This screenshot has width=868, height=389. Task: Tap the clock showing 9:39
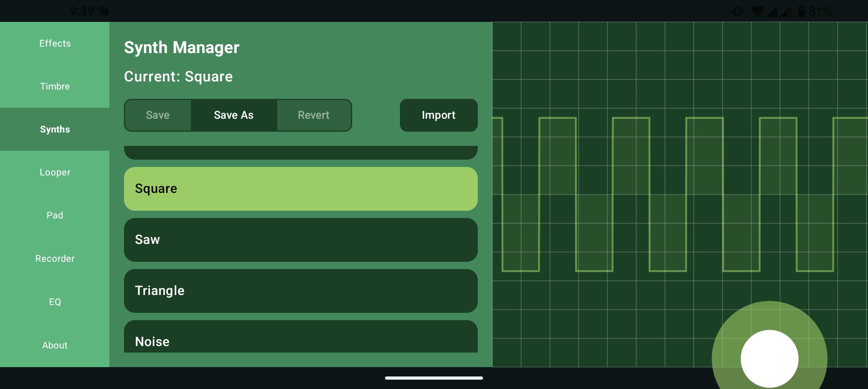[x=81, y=11]
